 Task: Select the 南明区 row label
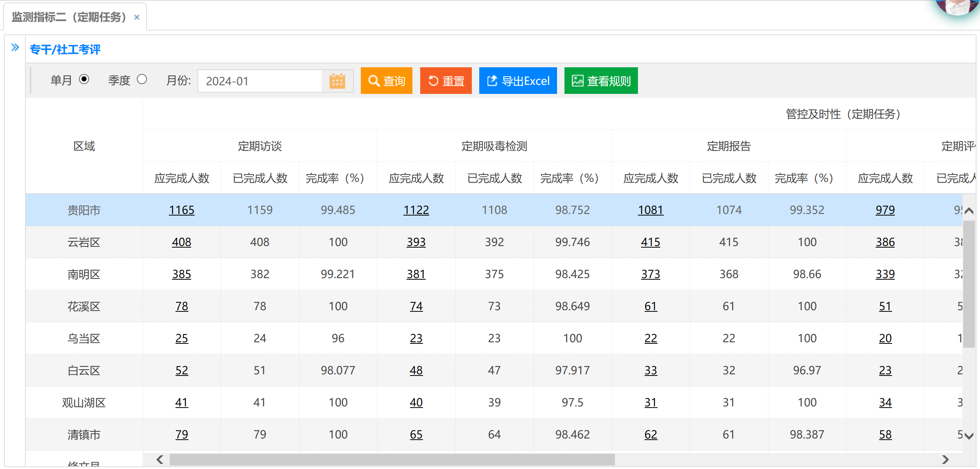(x=84, y=275)
